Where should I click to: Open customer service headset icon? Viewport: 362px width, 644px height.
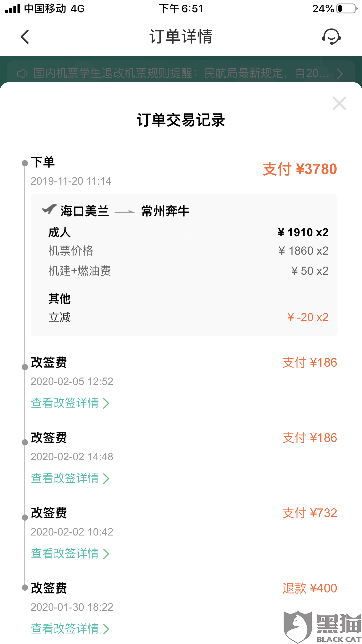pyautogui.click(x=331, y=37)
